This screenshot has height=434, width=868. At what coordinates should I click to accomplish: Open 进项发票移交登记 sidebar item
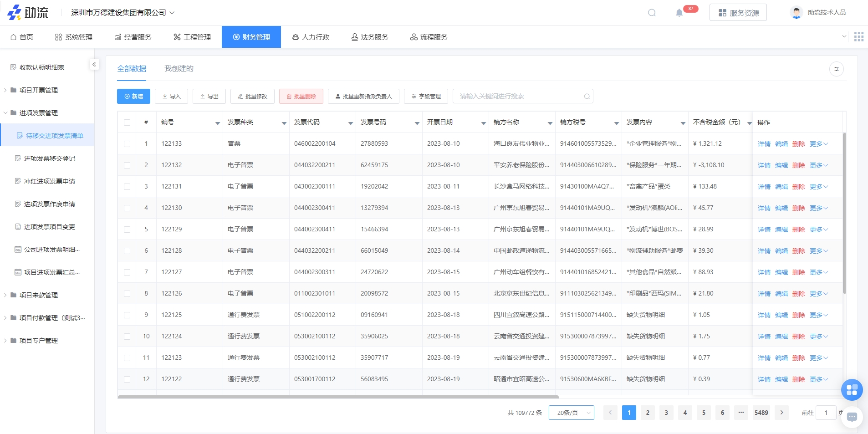click(49, 158)
